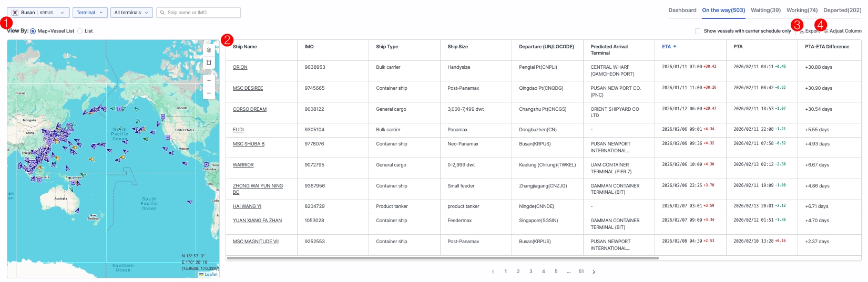Zoom out on the vessel map
The image size is (868, 282).
pos(209,93)
